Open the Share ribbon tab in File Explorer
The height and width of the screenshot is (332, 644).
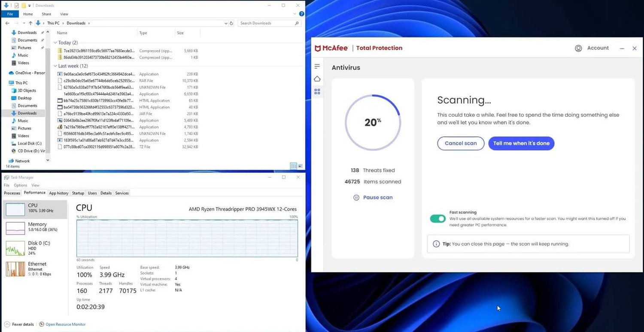coord(46,14)
